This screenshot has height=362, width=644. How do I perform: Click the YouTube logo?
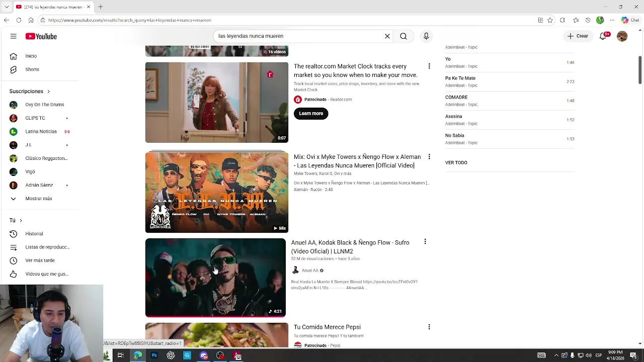[x=41, y=36]
